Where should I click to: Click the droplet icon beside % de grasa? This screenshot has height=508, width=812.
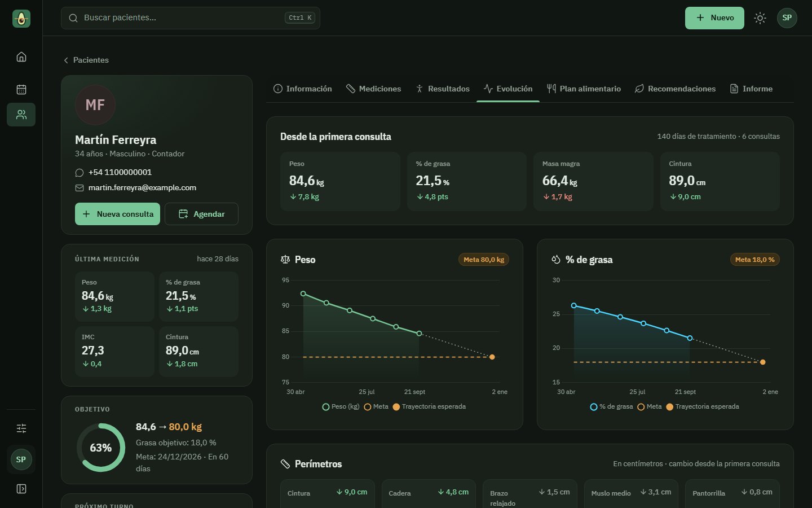556,260
